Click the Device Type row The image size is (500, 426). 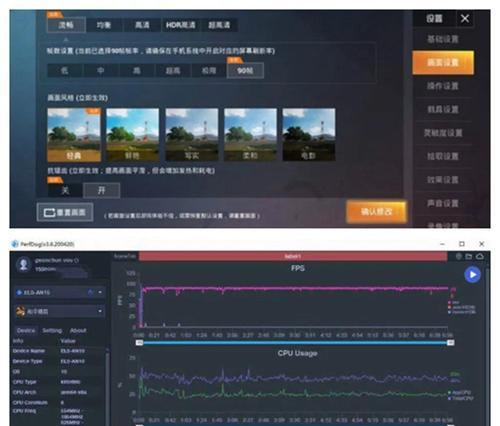pyautogui.click(x=58, y=361)
